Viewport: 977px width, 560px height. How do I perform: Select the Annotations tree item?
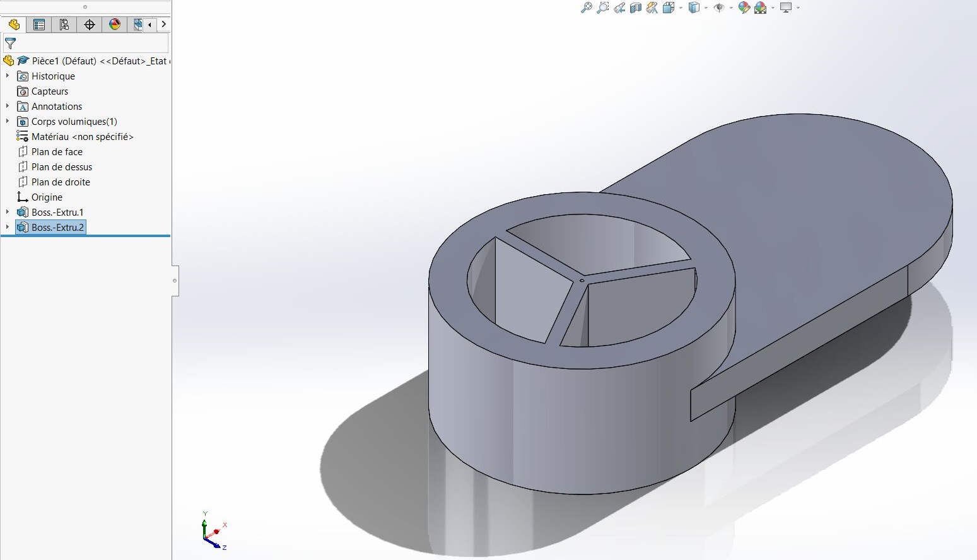(57, 107)
